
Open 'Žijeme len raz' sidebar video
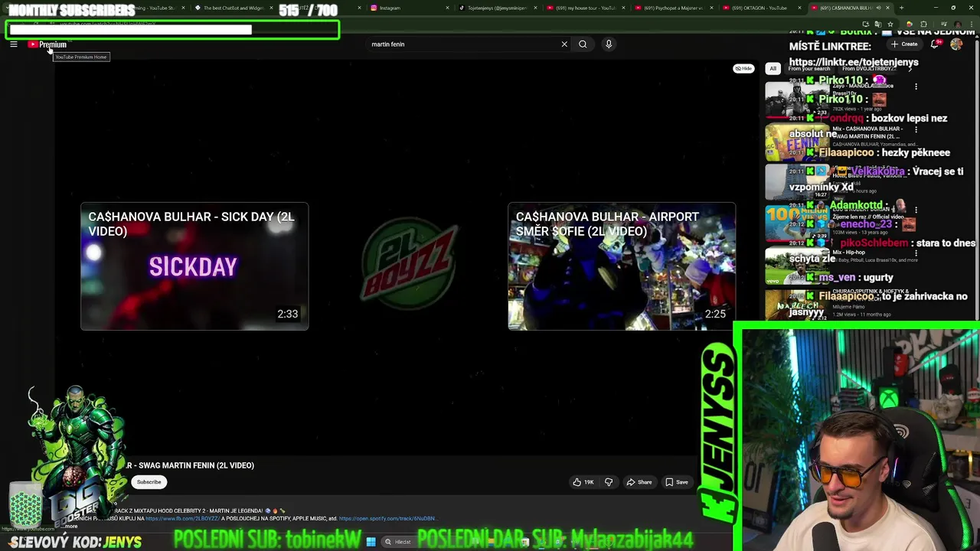click(796, 225)
